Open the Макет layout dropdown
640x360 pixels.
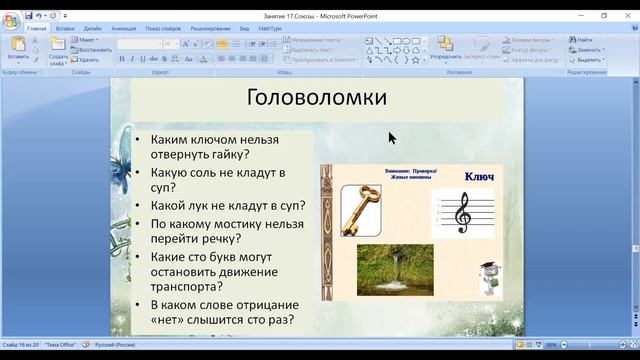pos(85,40)
